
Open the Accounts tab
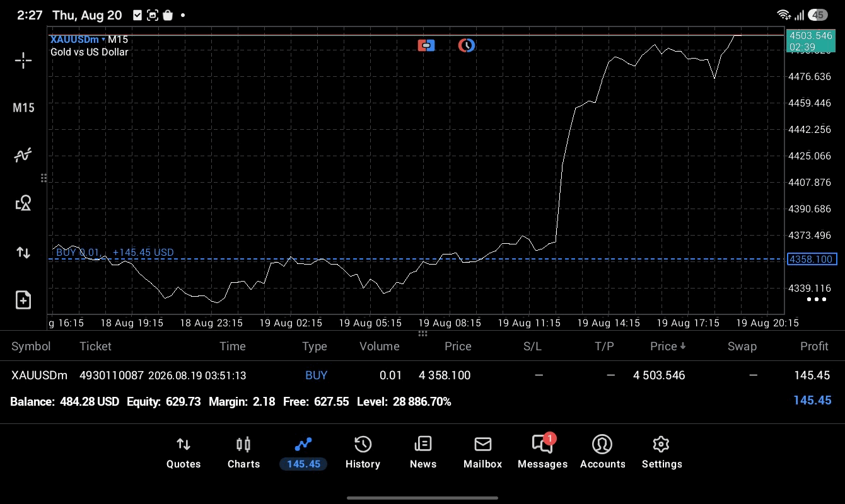[x=602, y=453]
